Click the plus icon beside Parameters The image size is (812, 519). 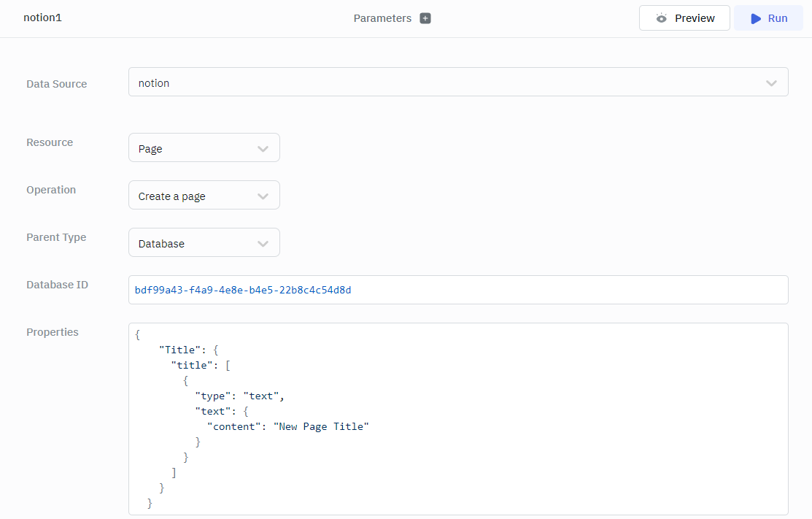click(x=425, y=18)
